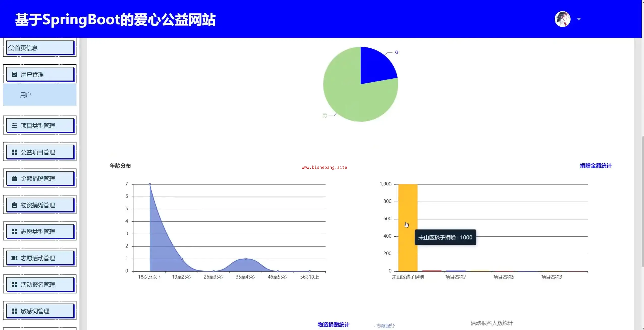The width and height of the screenshot is (644, 330).
Task: Expand the dropdown arrow beside the avatar
Action: [579, 19]
